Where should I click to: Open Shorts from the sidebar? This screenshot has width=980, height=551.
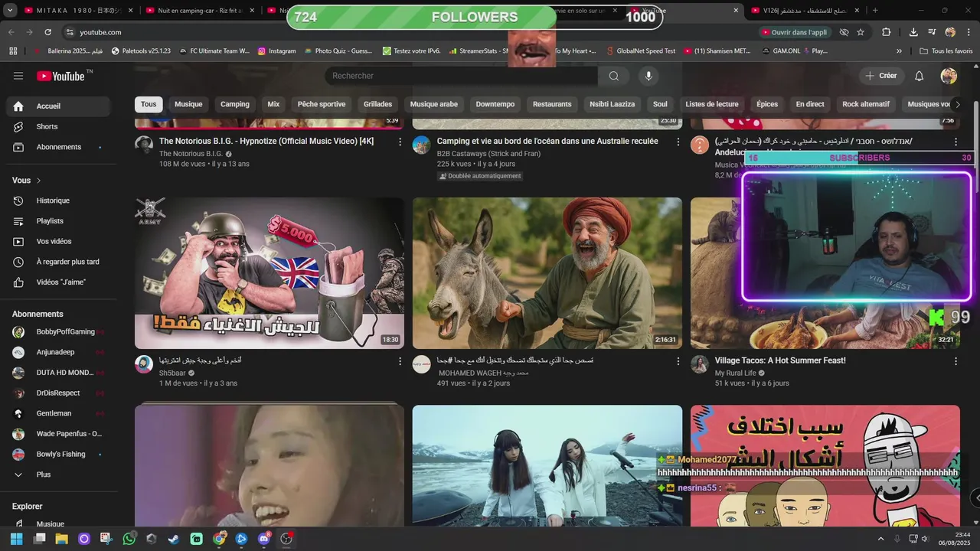(58, 126)
